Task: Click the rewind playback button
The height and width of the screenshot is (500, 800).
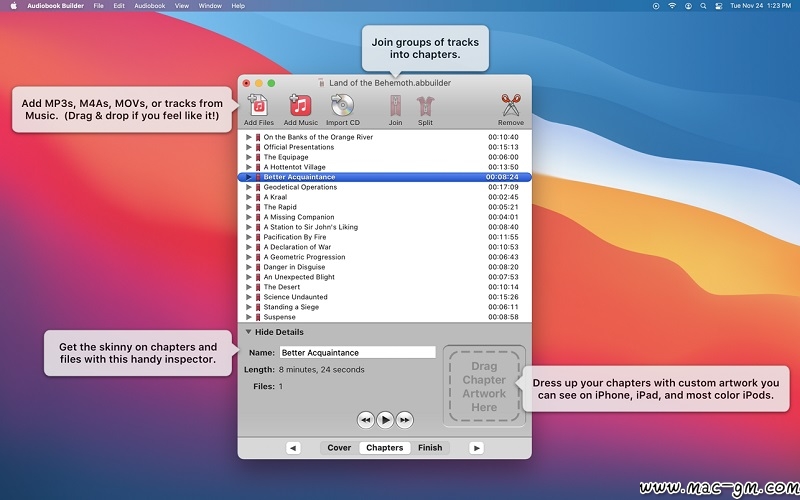Action: coord(365,420)
